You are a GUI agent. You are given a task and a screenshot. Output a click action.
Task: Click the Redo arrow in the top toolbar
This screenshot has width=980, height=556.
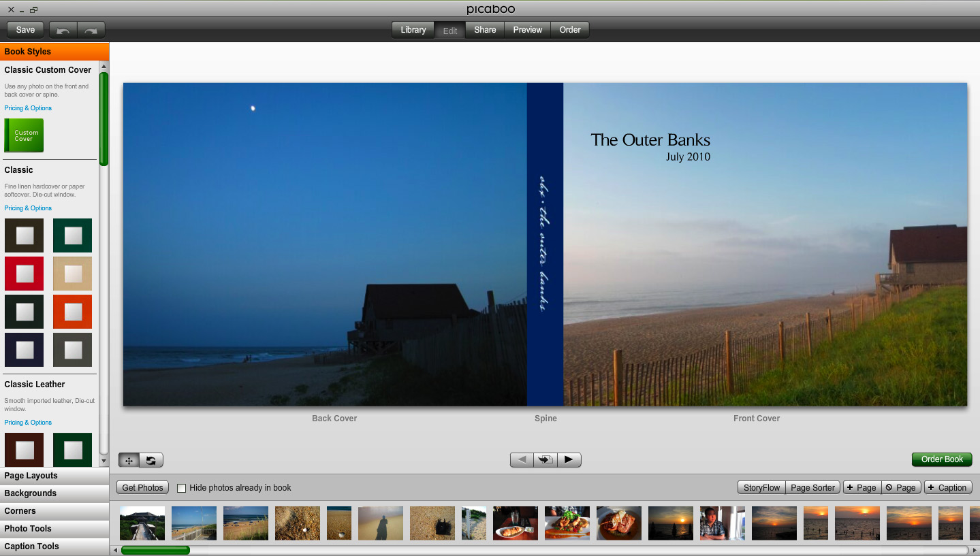pos(91,29)
